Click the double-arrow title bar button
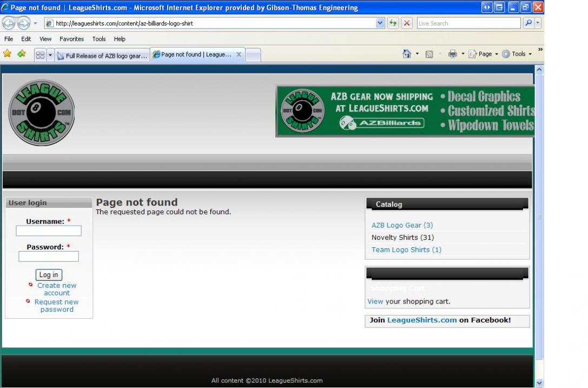 [487, 7]
